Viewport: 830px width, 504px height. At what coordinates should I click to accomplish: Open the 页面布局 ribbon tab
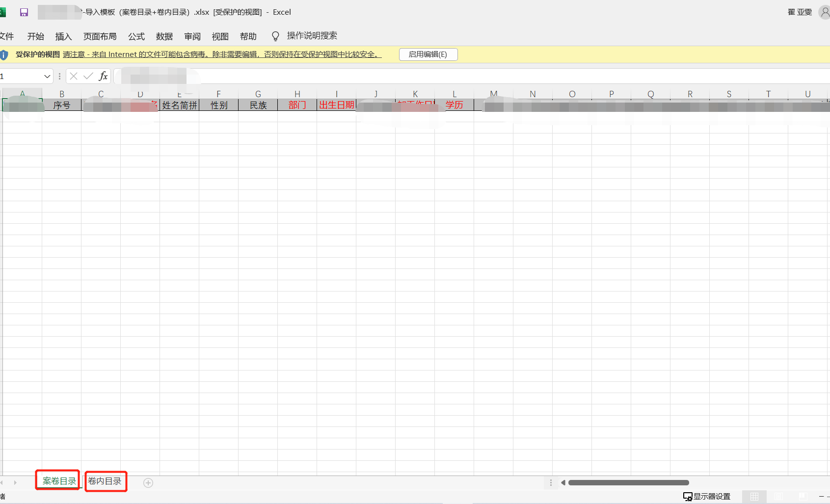pyautogui.click(x=100, y=36)
